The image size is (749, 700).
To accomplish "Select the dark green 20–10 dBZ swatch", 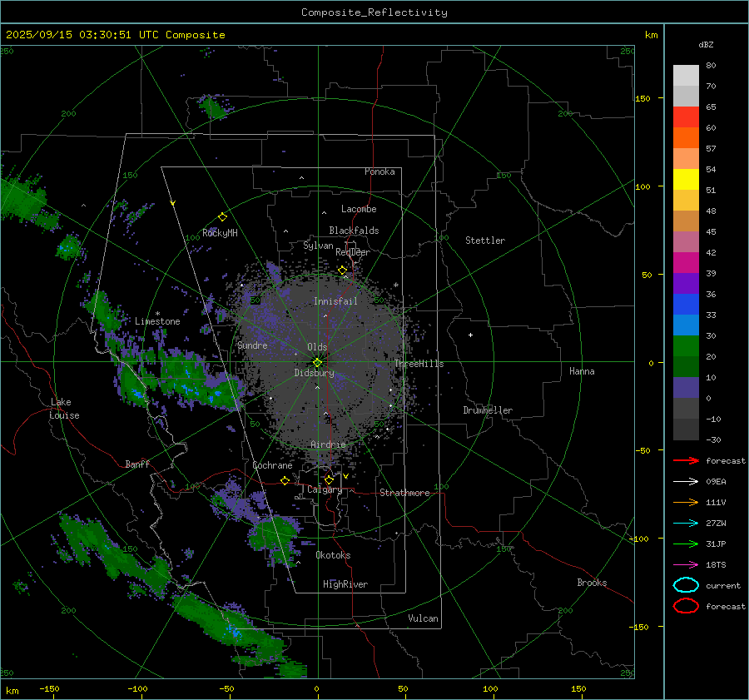I will (686, 367).
